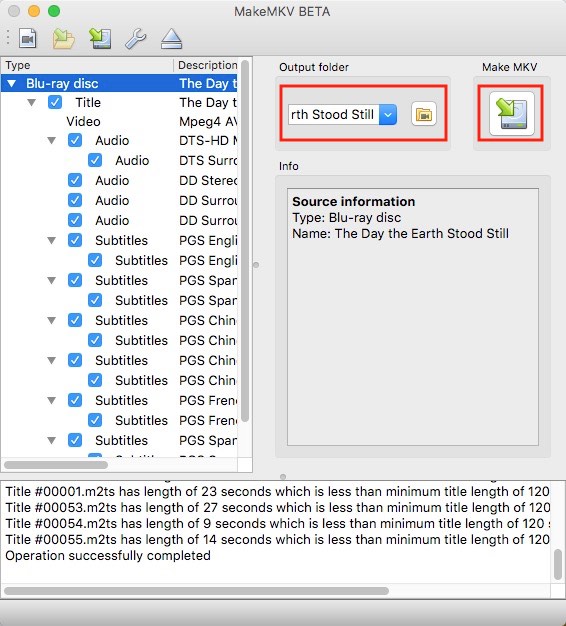Viewport: 566px width, 626px height.
Task: Click the output folder text field
Action: click(x=334, y=115)
